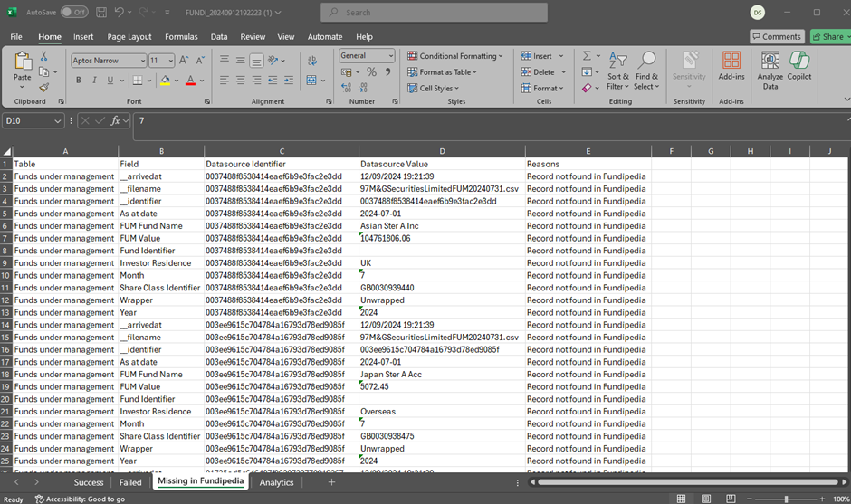Click the AutoSum sigma icon
Viewport: 851px width, 504px height.
point(587,56)
